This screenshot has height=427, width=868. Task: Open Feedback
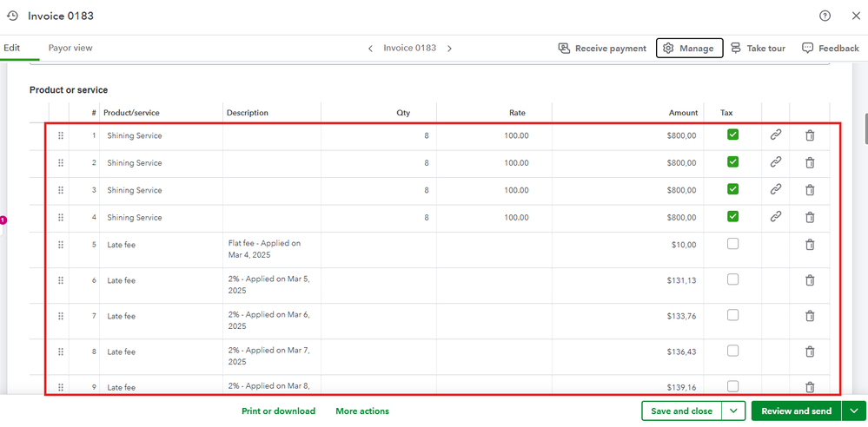831,48
